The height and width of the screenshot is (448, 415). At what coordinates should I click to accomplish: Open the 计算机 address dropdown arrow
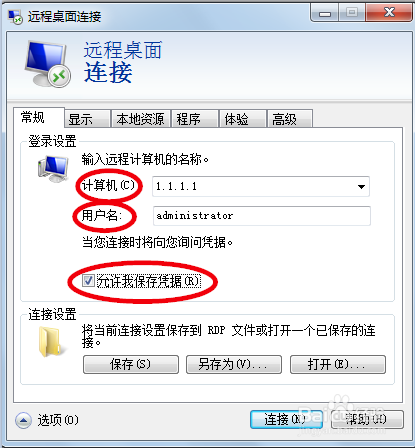361,187
